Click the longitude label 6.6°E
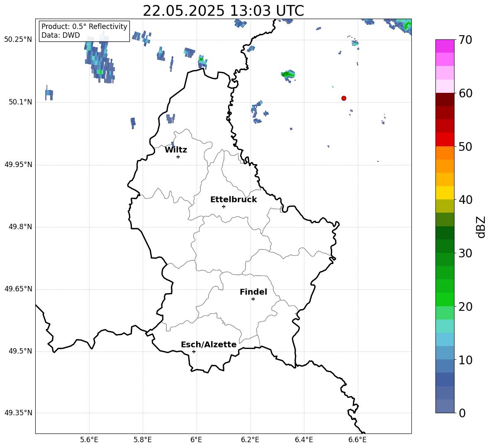Viewport: 491px width, 448px height. pyautogui.click(x=357, y=440)
